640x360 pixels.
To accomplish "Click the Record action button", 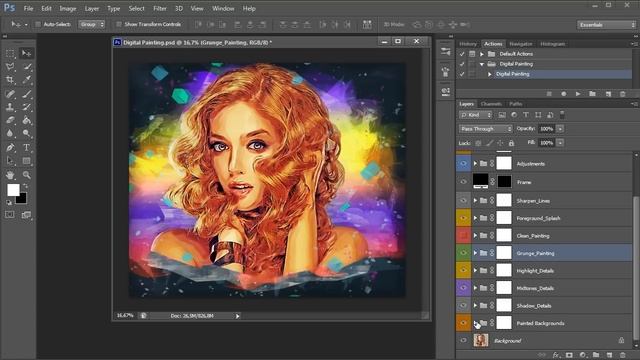I will (x=564, y=94).
